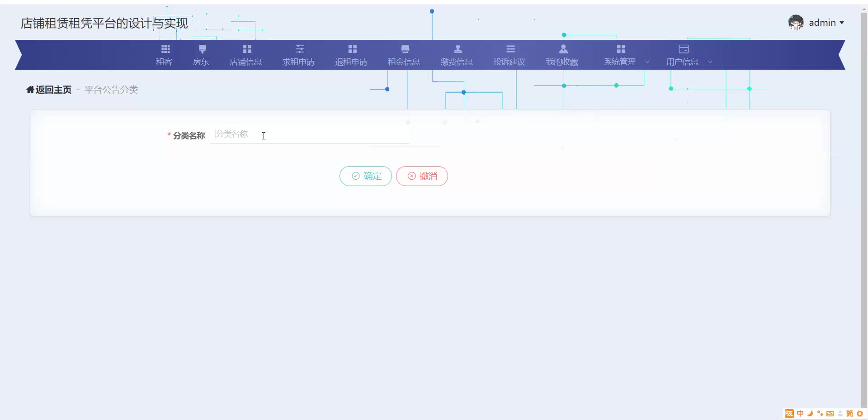The width and height of the screenshot is (868, 420).
Task: Open the 缴费信息 stamp icon
Action: [x=458, y=49]
